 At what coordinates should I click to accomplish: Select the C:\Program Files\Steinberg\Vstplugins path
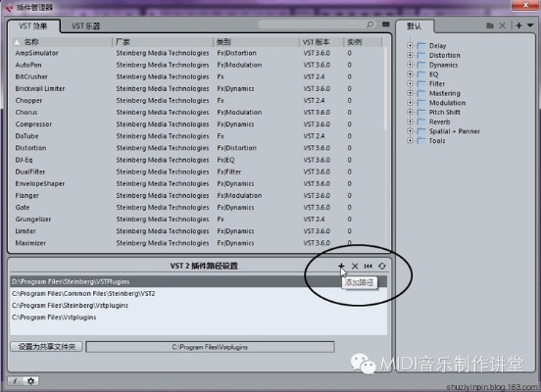[x=198, y=306]
